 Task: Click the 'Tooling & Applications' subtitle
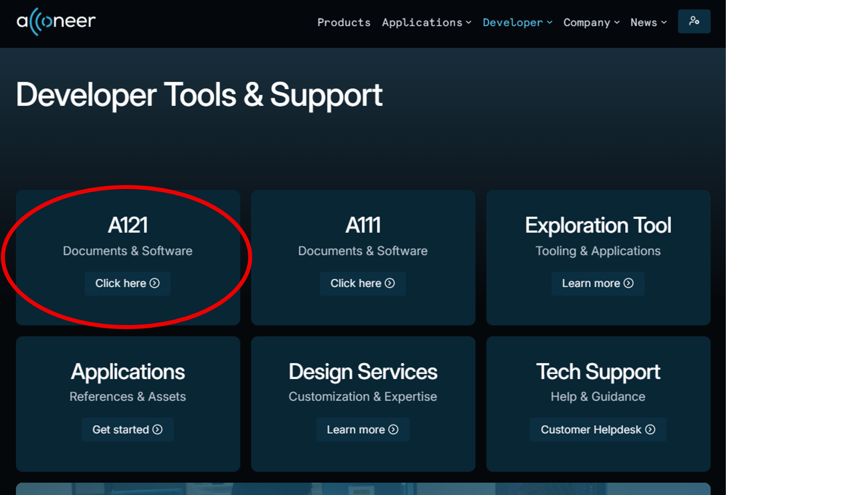point(598,251)
